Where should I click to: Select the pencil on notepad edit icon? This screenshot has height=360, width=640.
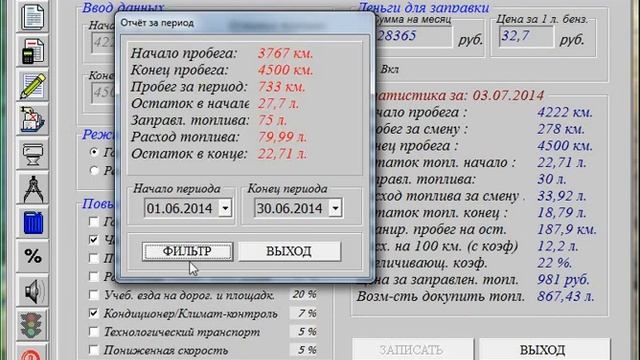click(x=33, y=86)
